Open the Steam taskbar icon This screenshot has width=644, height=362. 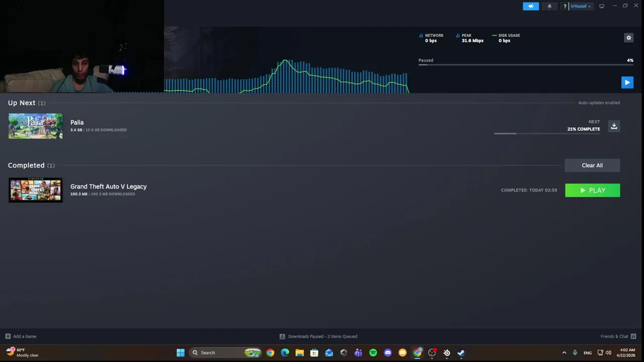tap(461, 352)
